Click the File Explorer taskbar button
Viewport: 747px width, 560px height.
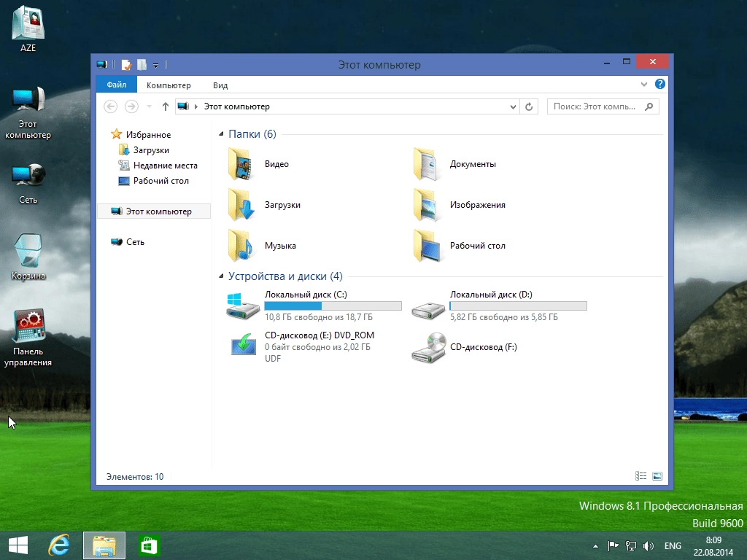[104, 545]
